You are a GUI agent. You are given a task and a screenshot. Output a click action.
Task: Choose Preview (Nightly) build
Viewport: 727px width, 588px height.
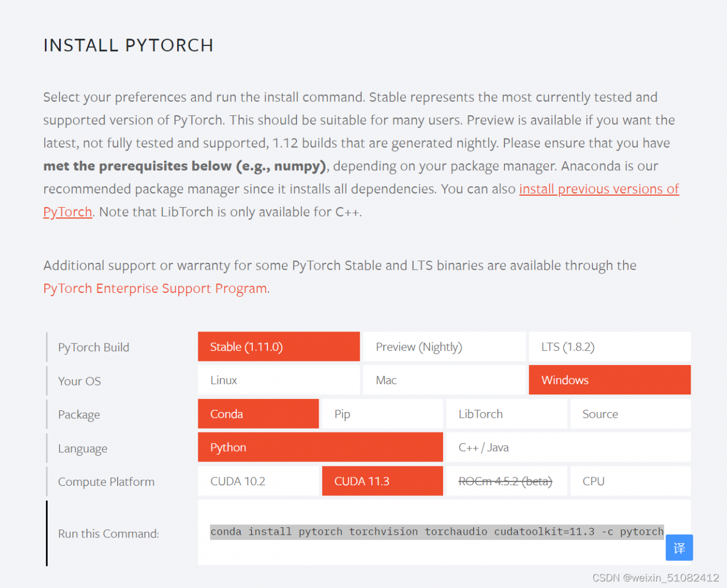coord(444,347)
